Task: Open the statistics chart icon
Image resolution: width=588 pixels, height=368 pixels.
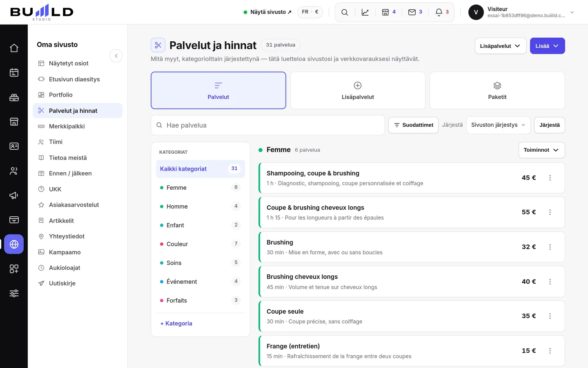Action: tap(365, 12)
